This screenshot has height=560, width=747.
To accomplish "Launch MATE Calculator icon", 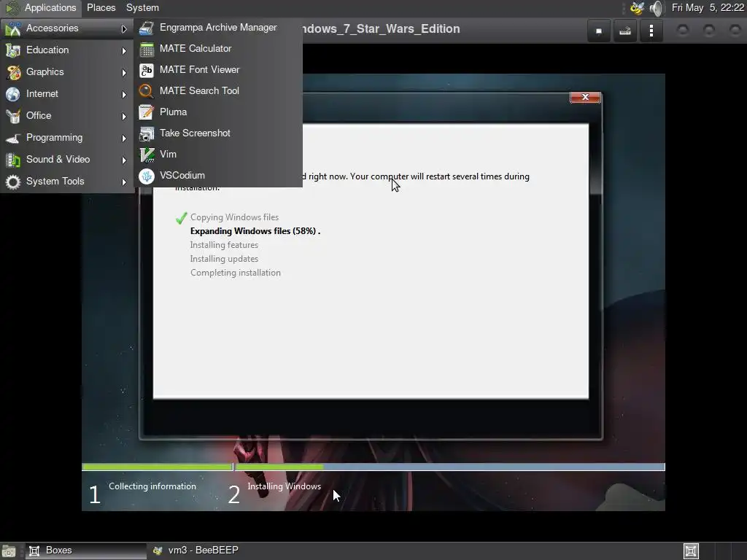I will tap(146, 49).
